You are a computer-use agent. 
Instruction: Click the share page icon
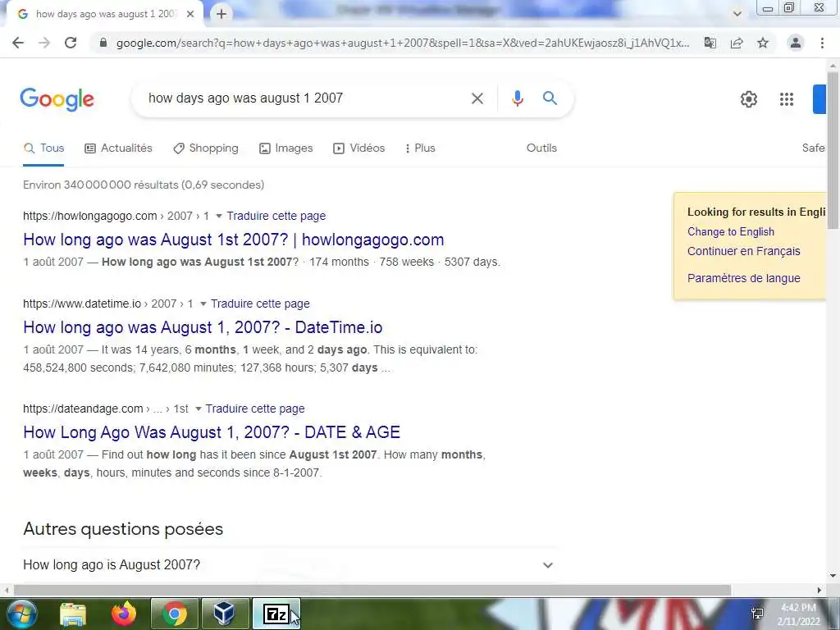click(737, 43)
